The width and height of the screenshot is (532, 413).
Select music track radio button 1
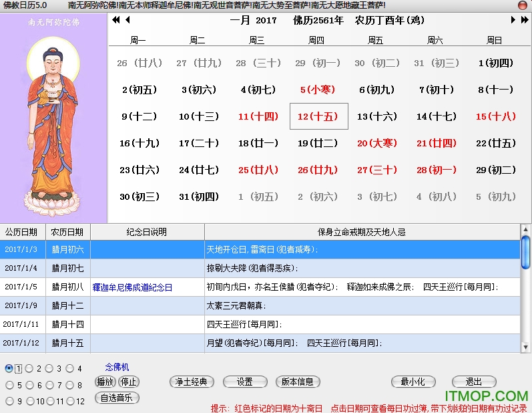click(x=9, y=368)
